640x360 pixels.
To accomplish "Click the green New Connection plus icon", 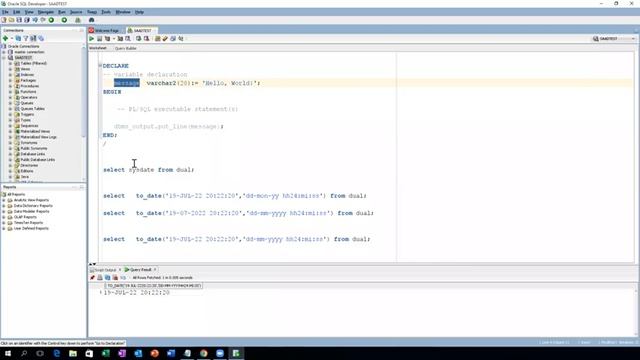I will 5,38.
